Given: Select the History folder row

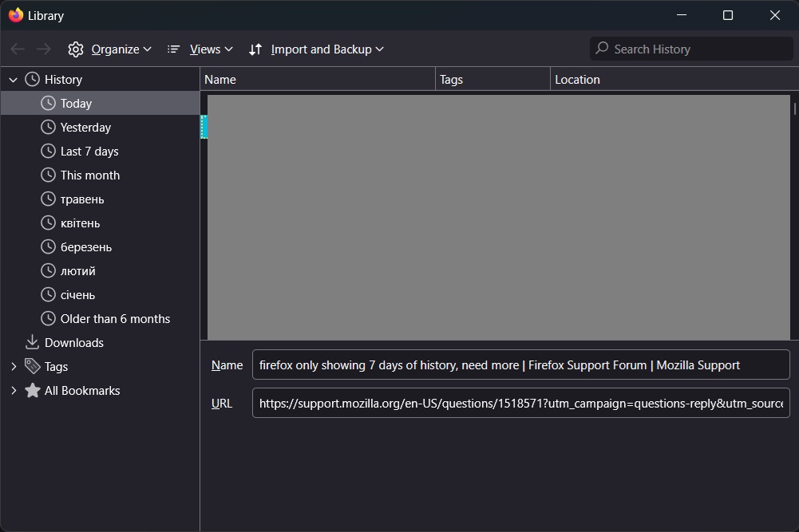Looking at the screenshot, I should [x=101, y=80].
